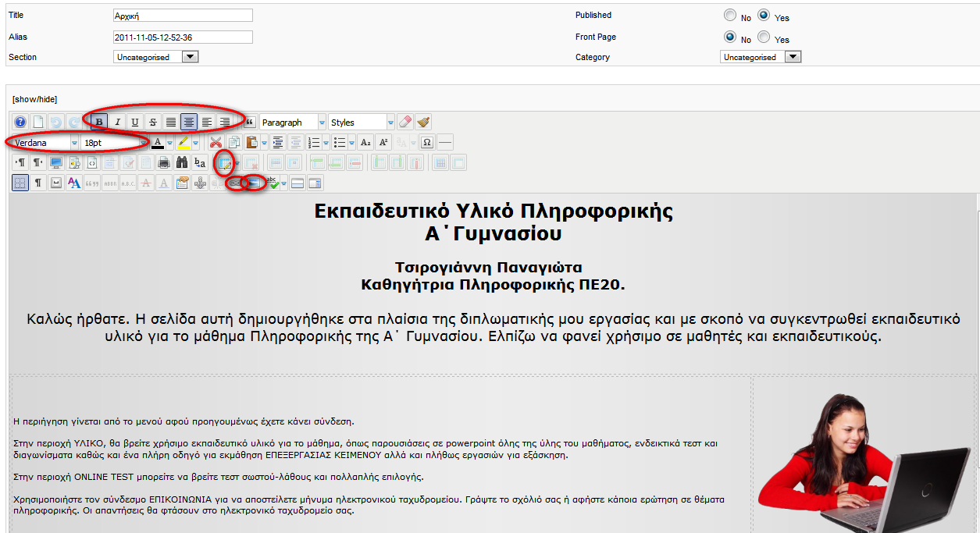Click the New Document icon
980x533 pixels.
38,123
